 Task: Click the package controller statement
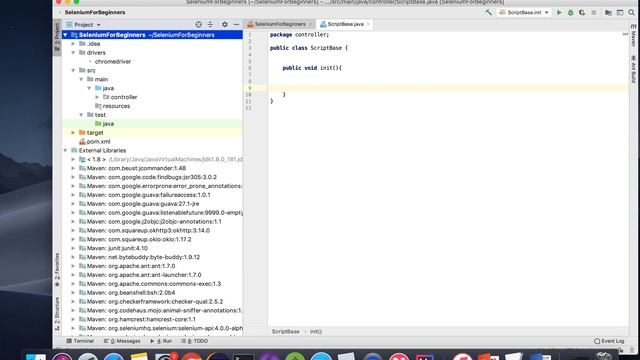pos(299,35)
